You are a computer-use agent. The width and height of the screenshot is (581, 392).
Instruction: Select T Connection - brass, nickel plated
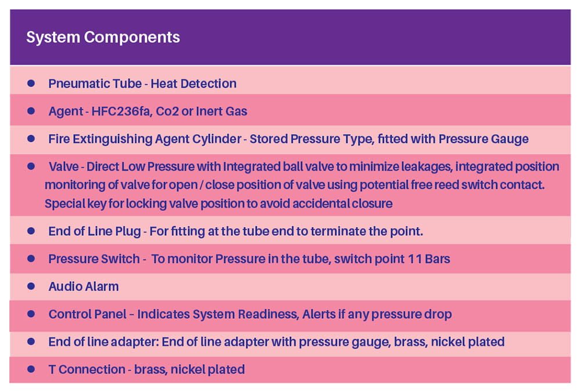click(x=147, y=369)
